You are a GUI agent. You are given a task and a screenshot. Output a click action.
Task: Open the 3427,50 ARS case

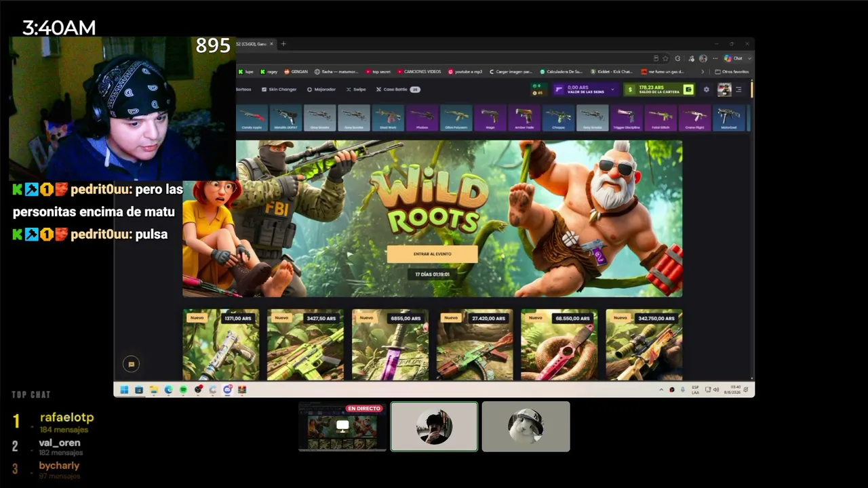pyautogui.click(x=305, y=344)
